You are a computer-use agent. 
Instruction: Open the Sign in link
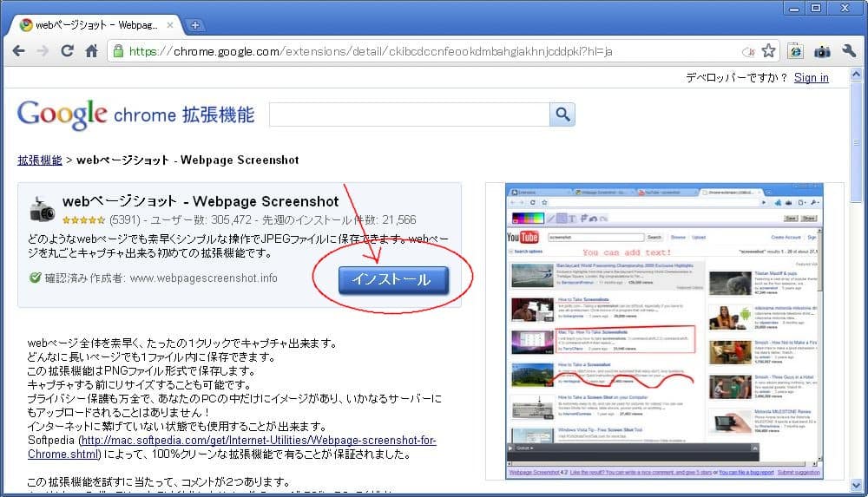point(811,78)
